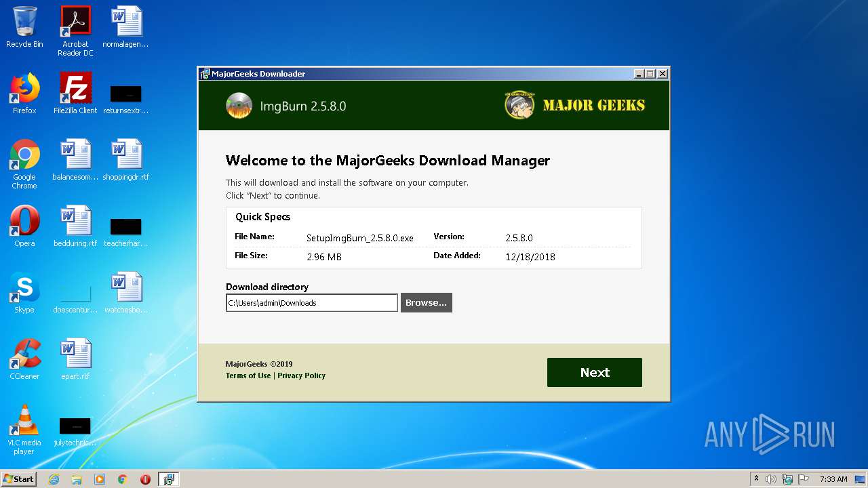Click the 12/18/2018 date value
Image resolution: width=868 pixels, height=488 pixels.
click(x=530, y=257)
